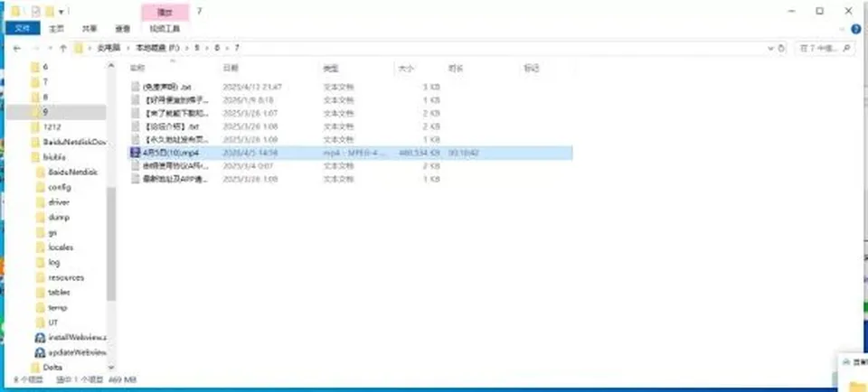
Task: Go back using the Back arrow
Action: coord(16,49)
